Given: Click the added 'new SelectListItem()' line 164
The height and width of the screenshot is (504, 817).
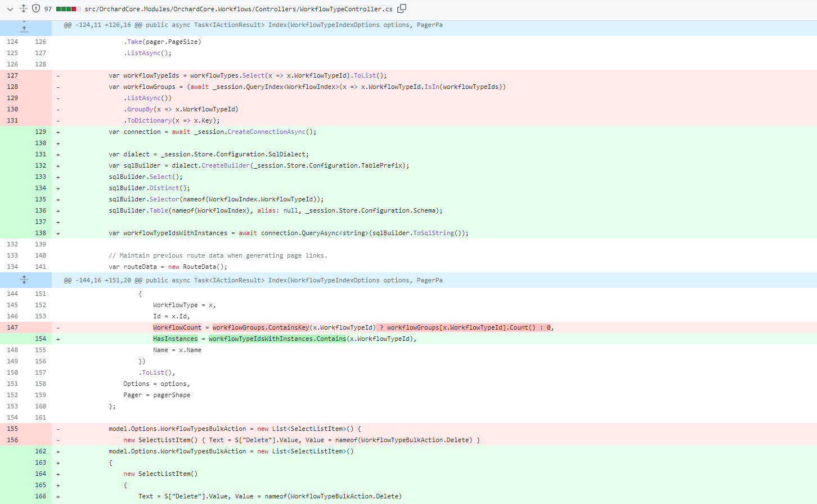Looking at the screenshot, I should click(x=161, y=474).
